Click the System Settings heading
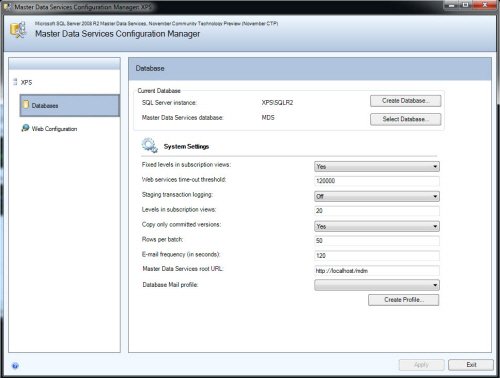The width and height of the screenshot is (500, 378). [186, 147]
